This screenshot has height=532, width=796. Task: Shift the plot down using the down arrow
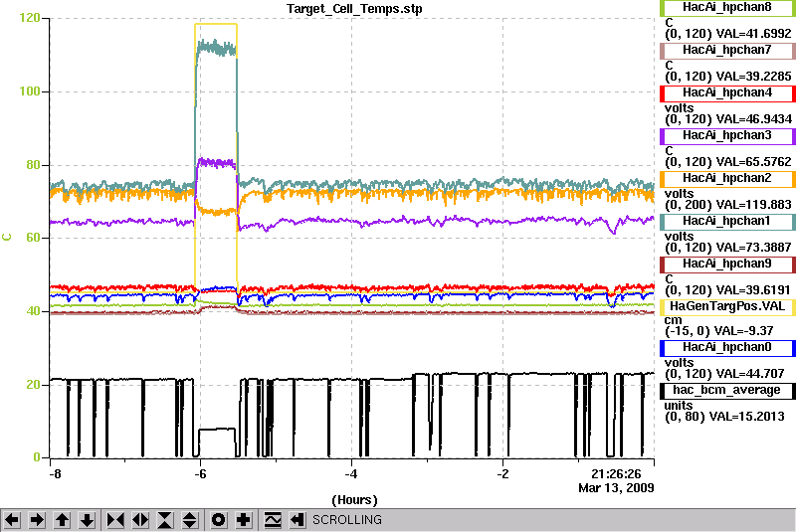[88, 520]
